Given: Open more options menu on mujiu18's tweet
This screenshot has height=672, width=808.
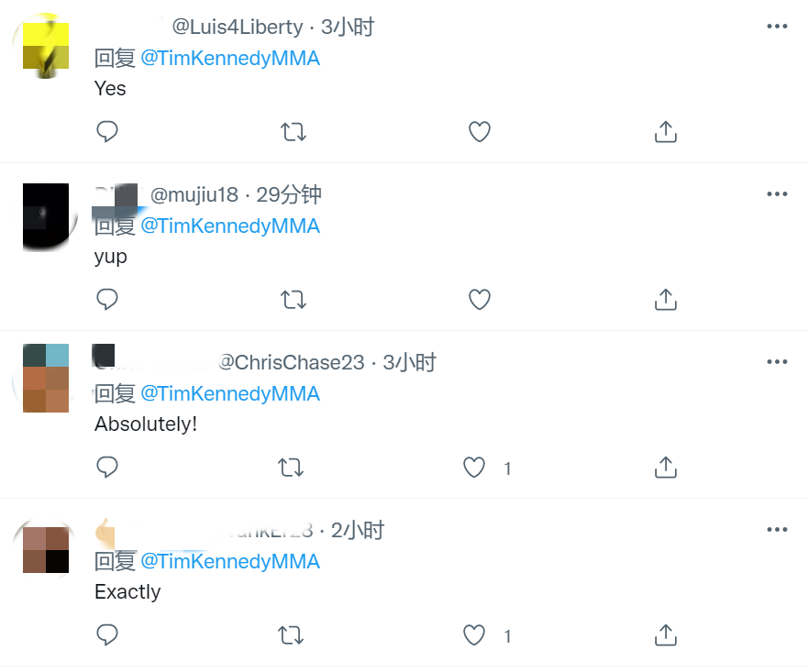Looking at the screenshot, I should [x=777, y=194].
